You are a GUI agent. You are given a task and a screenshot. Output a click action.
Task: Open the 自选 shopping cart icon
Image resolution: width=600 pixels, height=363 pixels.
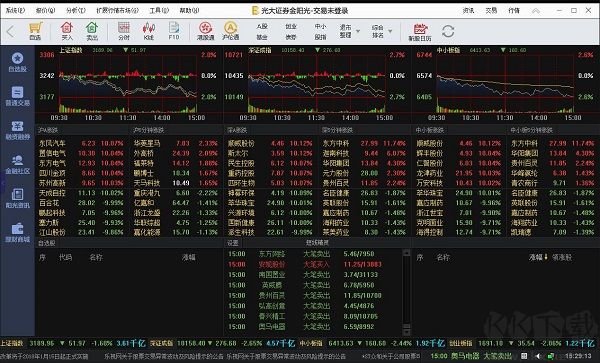coord(35,31)
